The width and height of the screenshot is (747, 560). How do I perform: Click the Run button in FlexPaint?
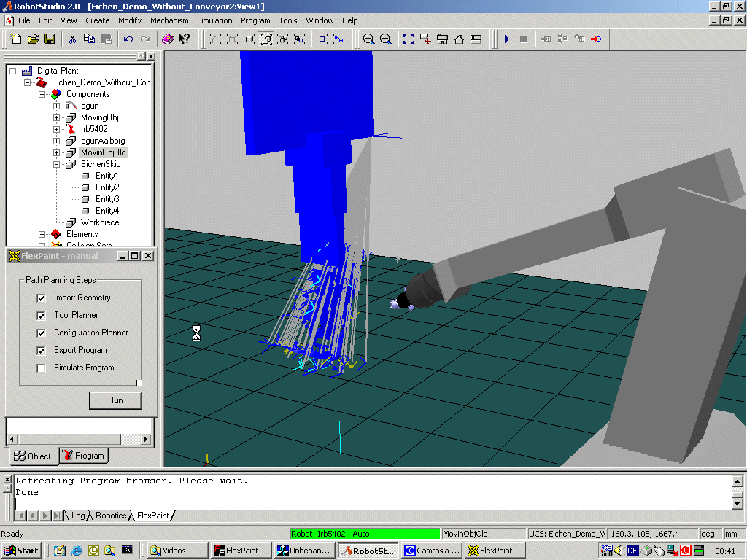pyautogui.click(x=115, y=400)
